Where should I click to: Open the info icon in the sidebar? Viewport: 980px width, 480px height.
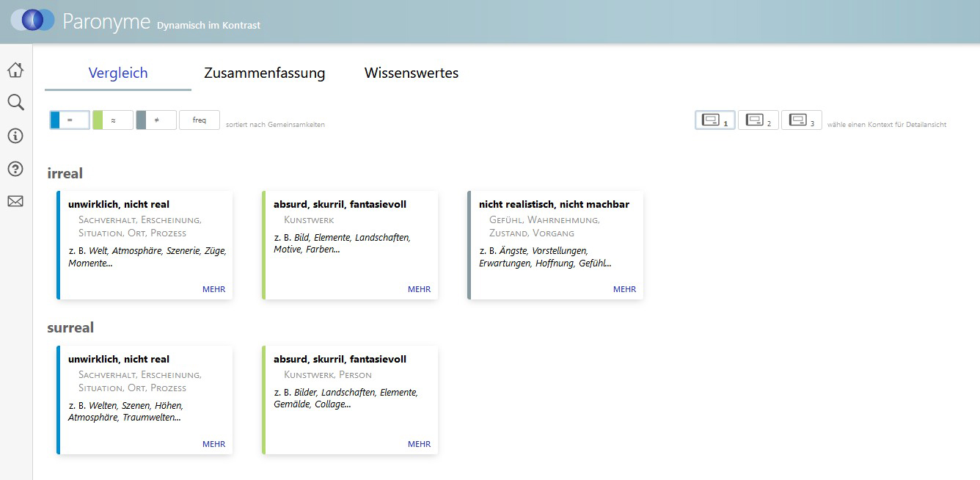click(x=15, y=136)
